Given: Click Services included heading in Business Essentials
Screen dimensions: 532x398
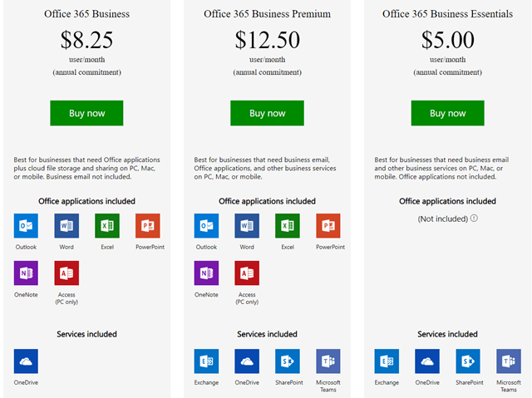Looking at the screenshot, I should point(447,334).
